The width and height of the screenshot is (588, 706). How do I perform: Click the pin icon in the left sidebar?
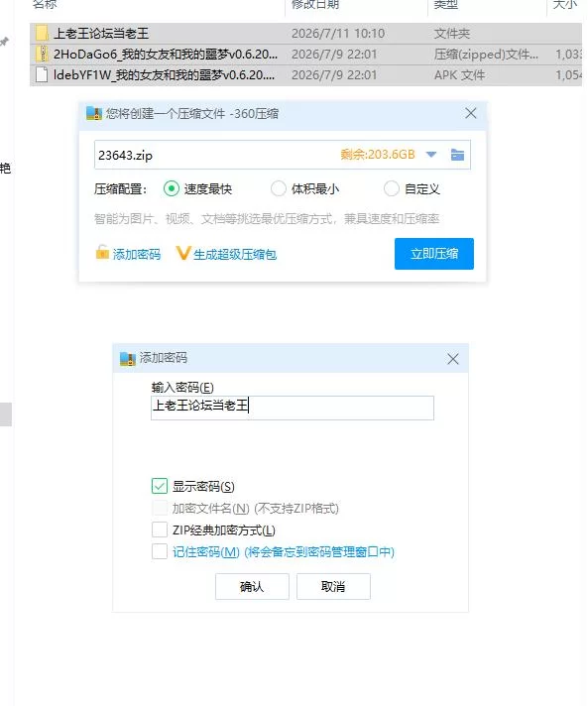pyautogui.click(x=5, y=42)
